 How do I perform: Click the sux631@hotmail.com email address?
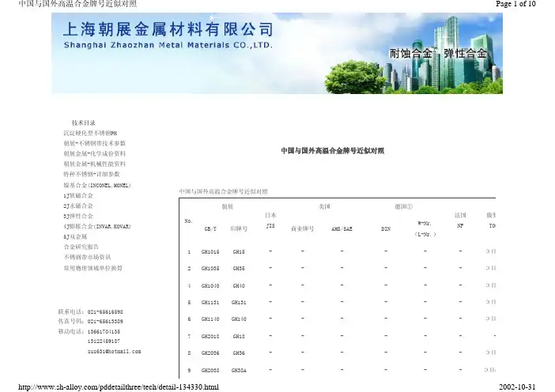pyautogui.click(x=113, y=352)
